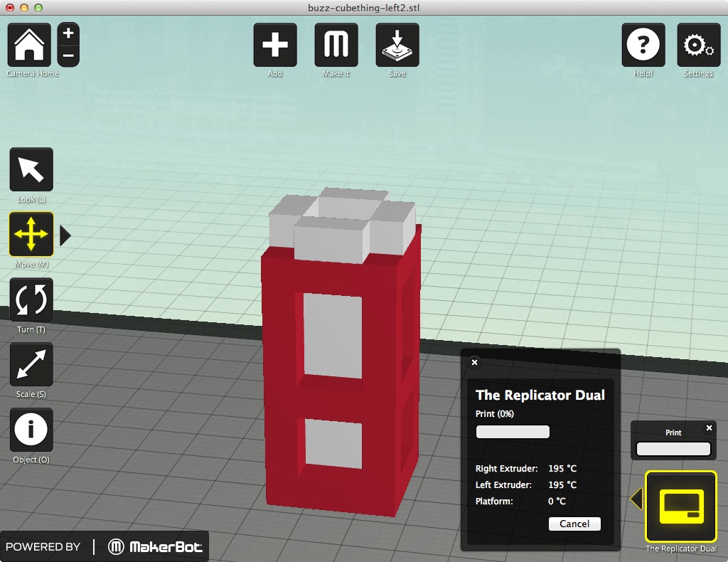Collapse printer panel with yellow arrow

pos(636,499)
